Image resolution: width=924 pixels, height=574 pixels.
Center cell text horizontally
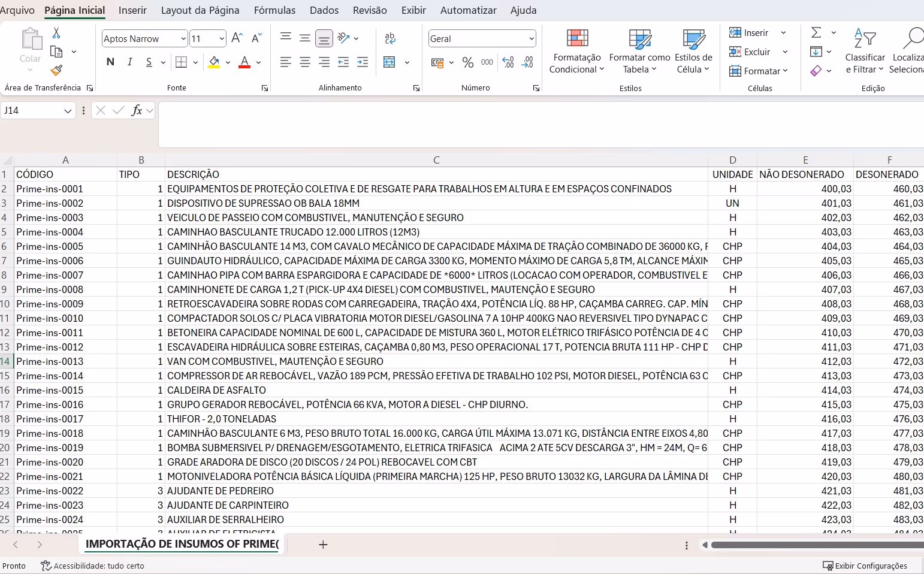point(305,62)
